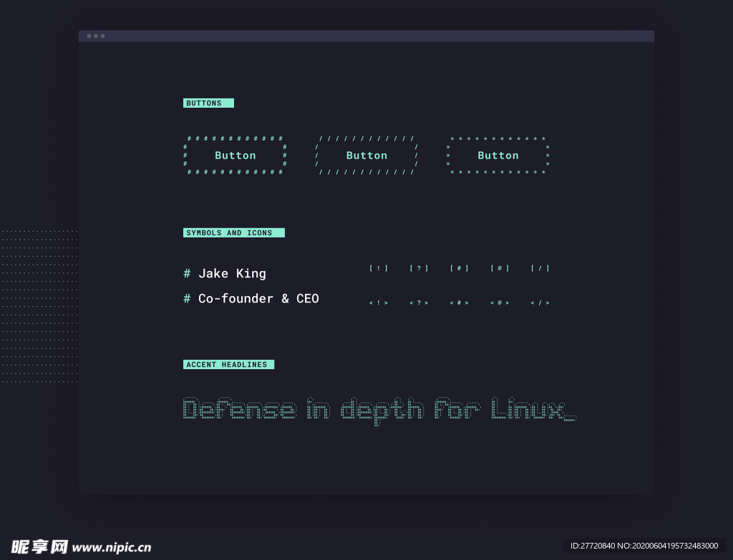Select the square-bracket at-sign icon

pyautogui.click(x=500, y=268)
